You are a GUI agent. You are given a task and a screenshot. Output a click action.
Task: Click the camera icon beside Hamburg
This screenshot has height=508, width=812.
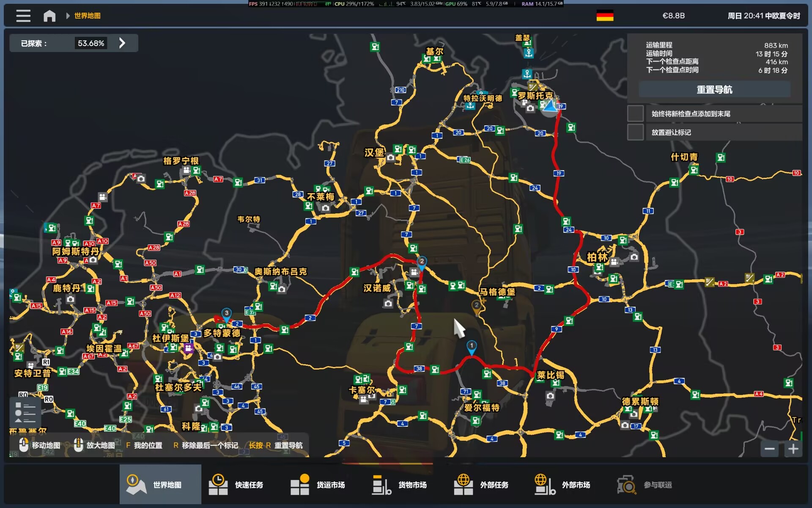click(x=390, y=158)
